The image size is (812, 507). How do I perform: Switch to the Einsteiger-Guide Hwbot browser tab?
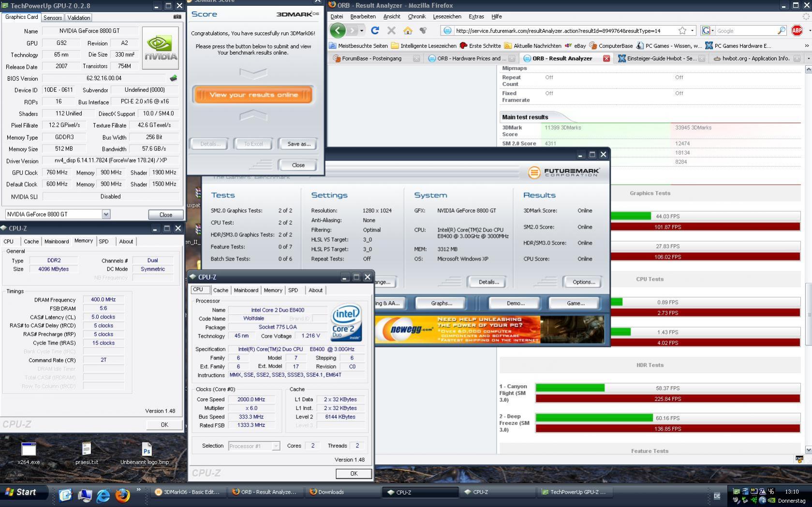(x=662, y=58)
